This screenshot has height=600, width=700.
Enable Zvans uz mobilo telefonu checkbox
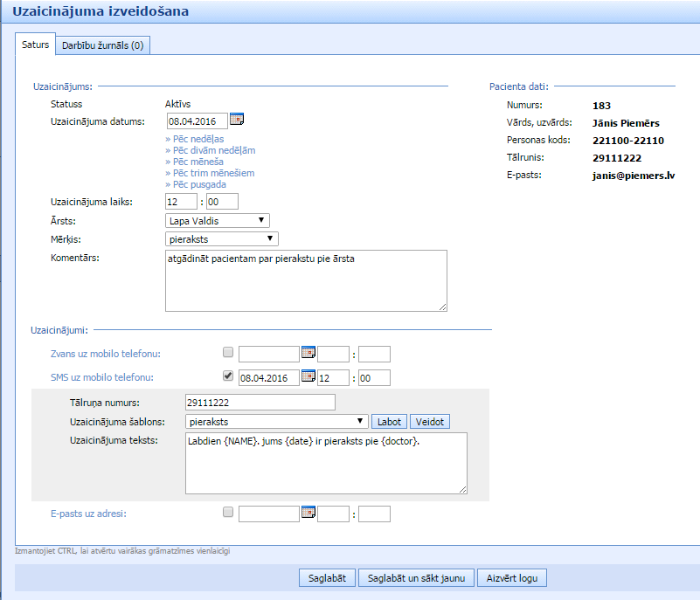coord(228,353)
